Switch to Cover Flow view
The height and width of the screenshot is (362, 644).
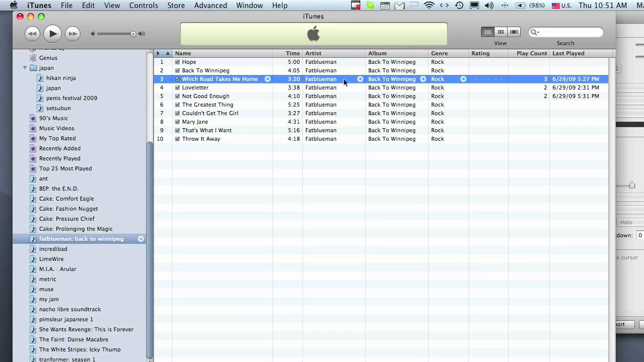point(514,32)
